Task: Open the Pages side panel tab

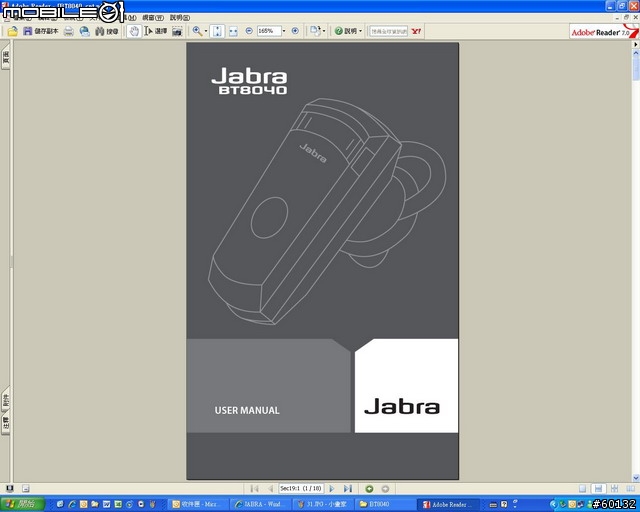Action: coord(6,58)
